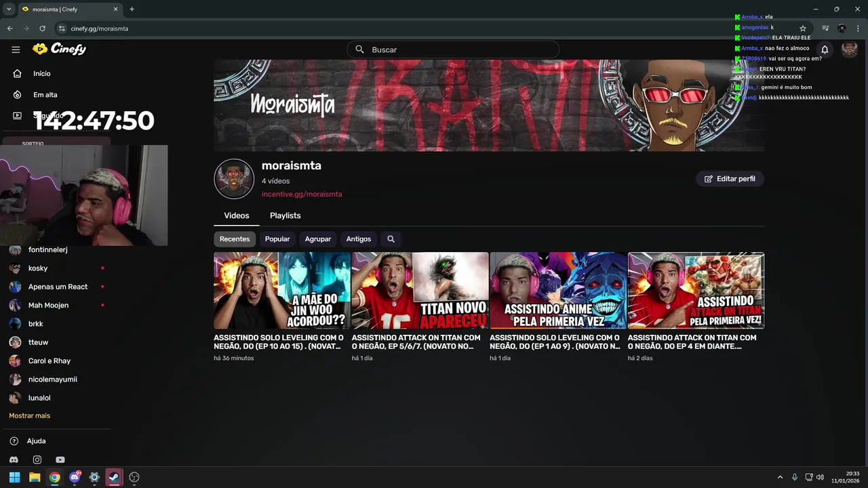Reload the page

pyautogui.click(x=42, y=28)
